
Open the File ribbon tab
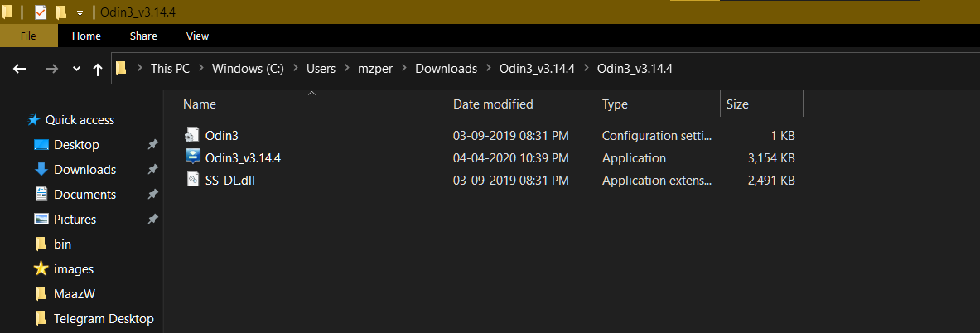tap(28, 36)
